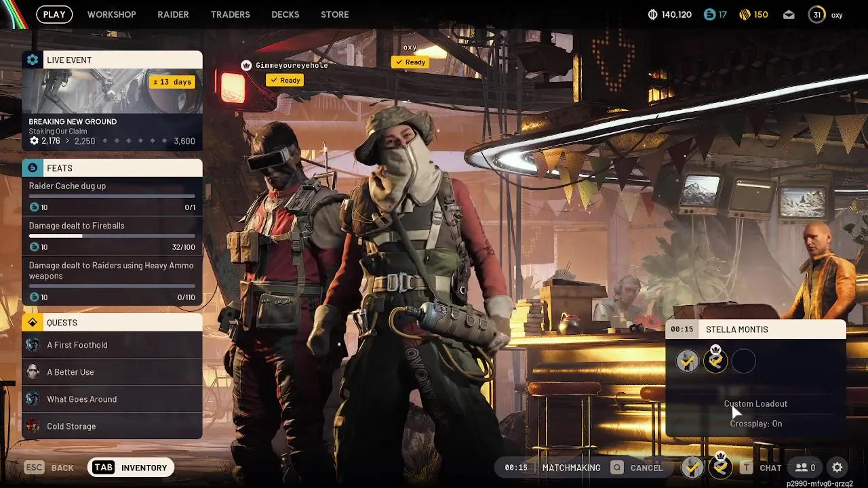Click the Damage dealt to Fireballs progress bar

click(x=112, y=236)
